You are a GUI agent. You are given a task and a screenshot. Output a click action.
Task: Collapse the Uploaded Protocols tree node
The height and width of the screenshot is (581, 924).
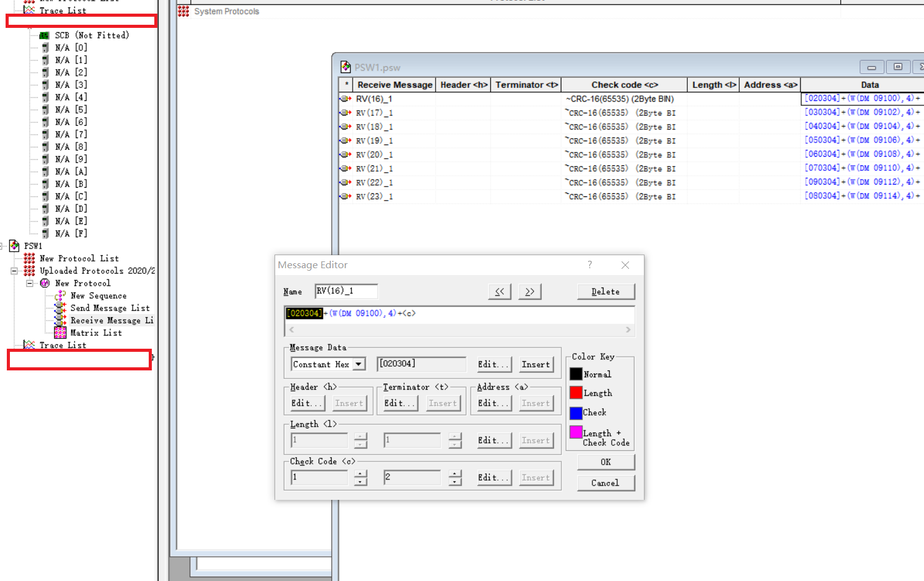pos(14,271)
